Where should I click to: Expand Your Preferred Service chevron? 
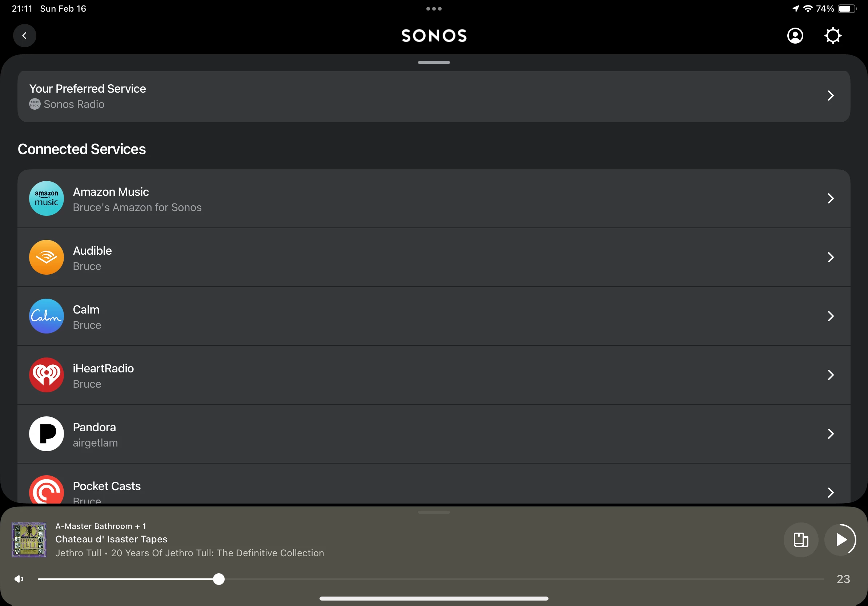coord(831,96)
